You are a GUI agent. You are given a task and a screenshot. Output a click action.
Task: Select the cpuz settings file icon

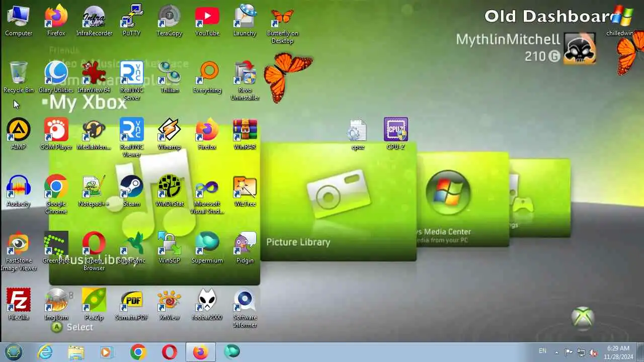pyautogui.click(x=358, y=134)
